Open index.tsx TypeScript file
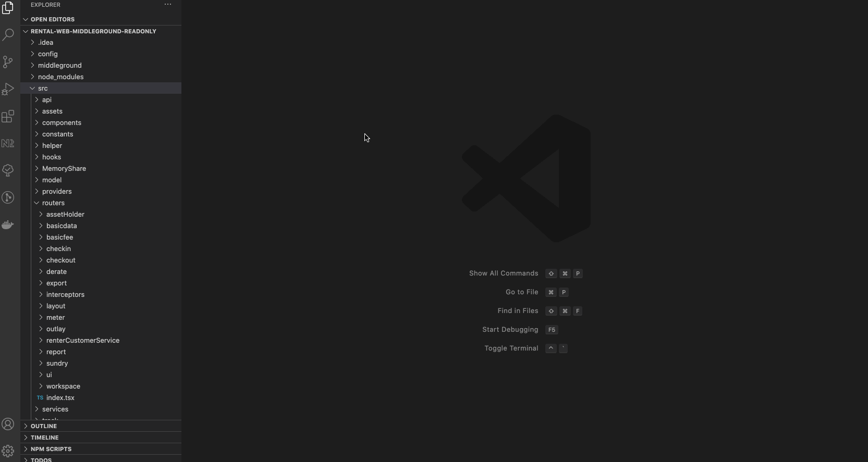The width and height of the screenshot is (868, 462). (101, 398)
